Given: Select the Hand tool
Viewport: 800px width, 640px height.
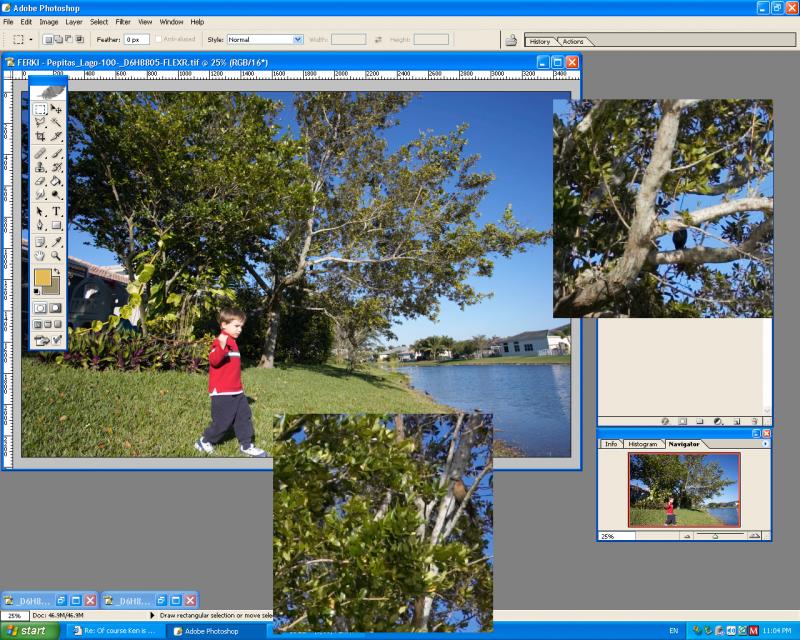Looking at the screenshot, I should 40,256.
